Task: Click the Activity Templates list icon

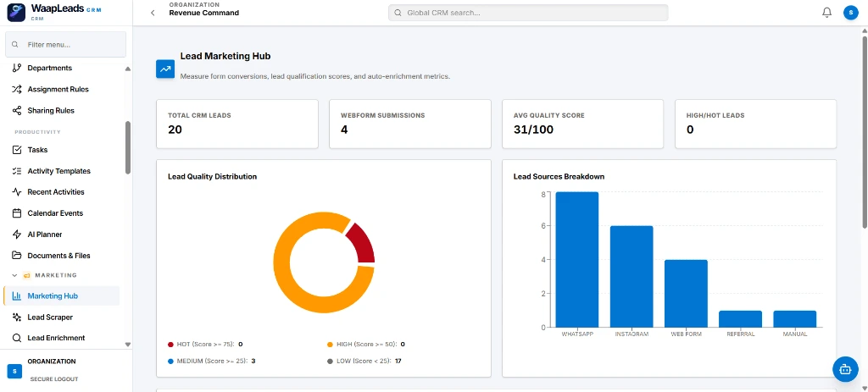Action: click(x=17, y=171)
